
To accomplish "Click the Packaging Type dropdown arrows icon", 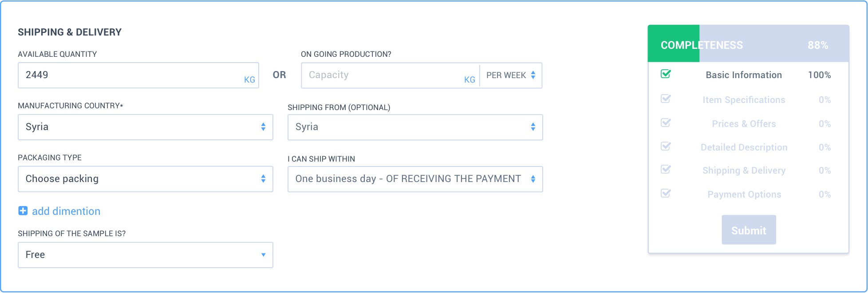I will click(263, 178).
